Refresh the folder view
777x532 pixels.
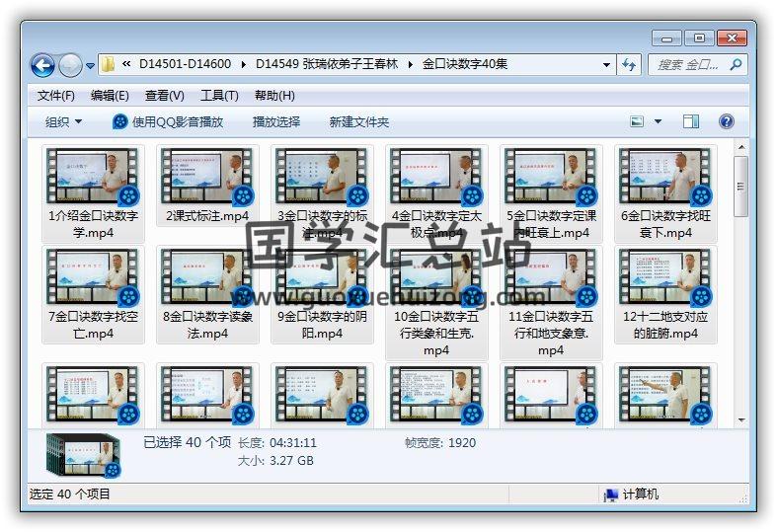tap(629, 65)
